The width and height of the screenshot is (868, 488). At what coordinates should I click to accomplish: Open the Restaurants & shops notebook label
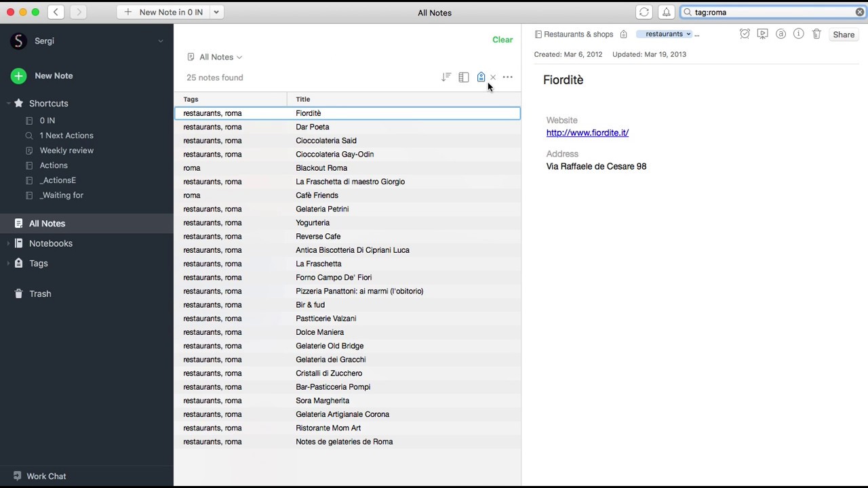[574, 35]
